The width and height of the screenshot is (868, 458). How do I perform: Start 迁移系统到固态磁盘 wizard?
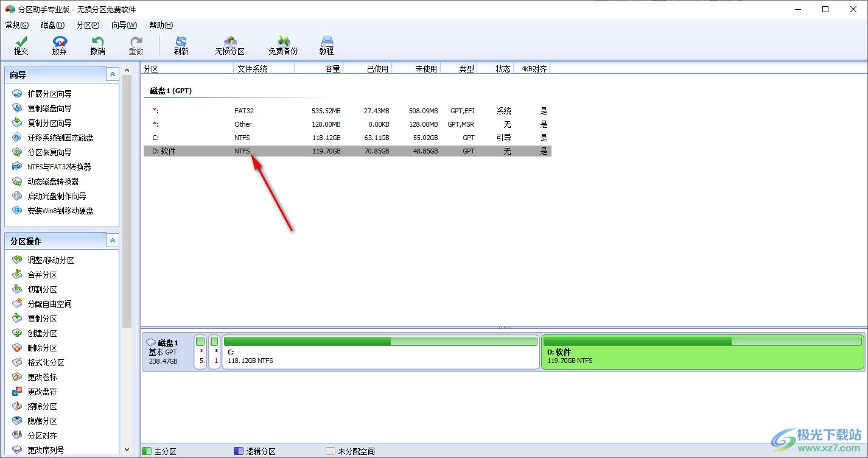[53, 138]
